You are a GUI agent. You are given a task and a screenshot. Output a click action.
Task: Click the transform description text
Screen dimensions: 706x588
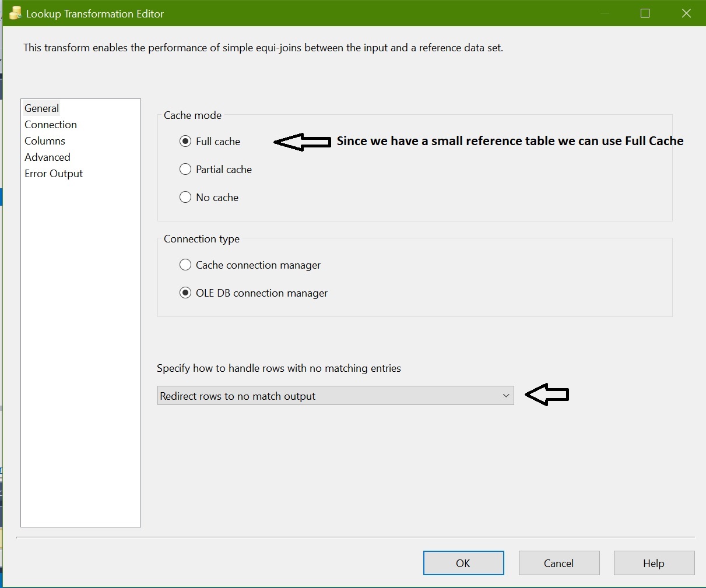(x=263, y=48)
